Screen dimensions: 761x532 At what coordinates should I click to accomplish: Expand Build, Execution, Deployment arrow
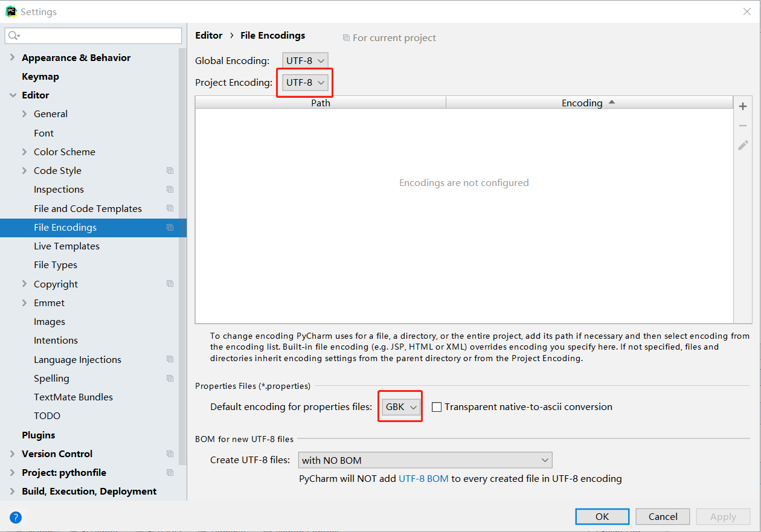(x=13, y=492)
